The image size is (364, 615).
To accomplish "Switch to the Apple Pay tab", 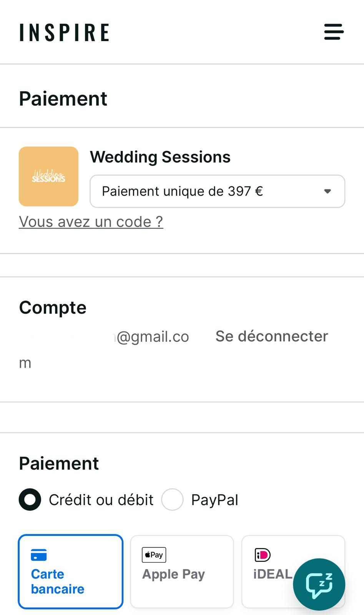I will click(182, 572).
